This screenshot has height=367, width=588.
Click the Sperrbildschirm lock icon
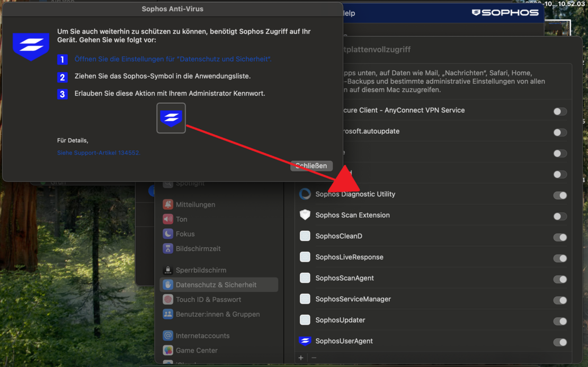pyautogui.click(x=168, y=270)
